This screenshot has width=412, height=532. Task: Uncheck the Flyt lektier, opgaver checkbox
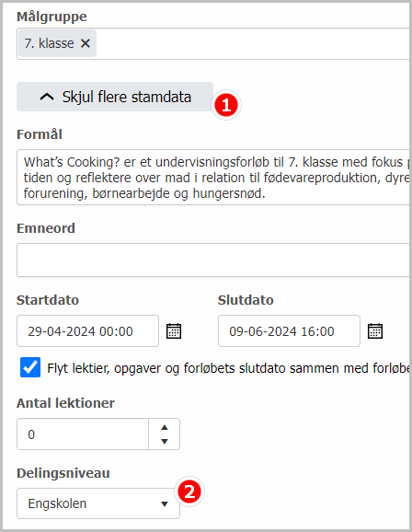tap(30, 367)
